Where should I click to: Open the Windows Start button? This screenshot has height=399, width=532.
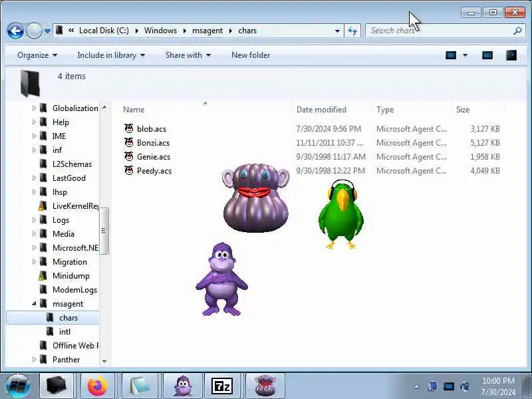click(17, 386)
